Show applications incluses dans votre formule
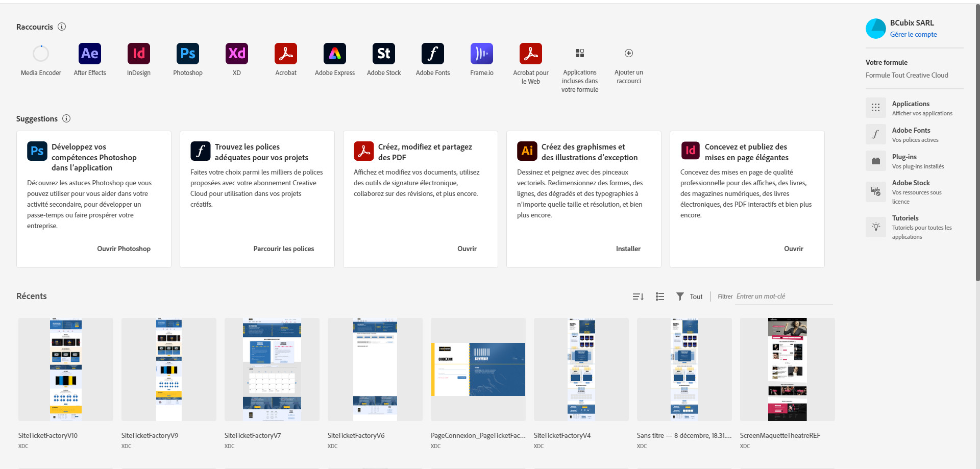 click(x=580, y=53)
